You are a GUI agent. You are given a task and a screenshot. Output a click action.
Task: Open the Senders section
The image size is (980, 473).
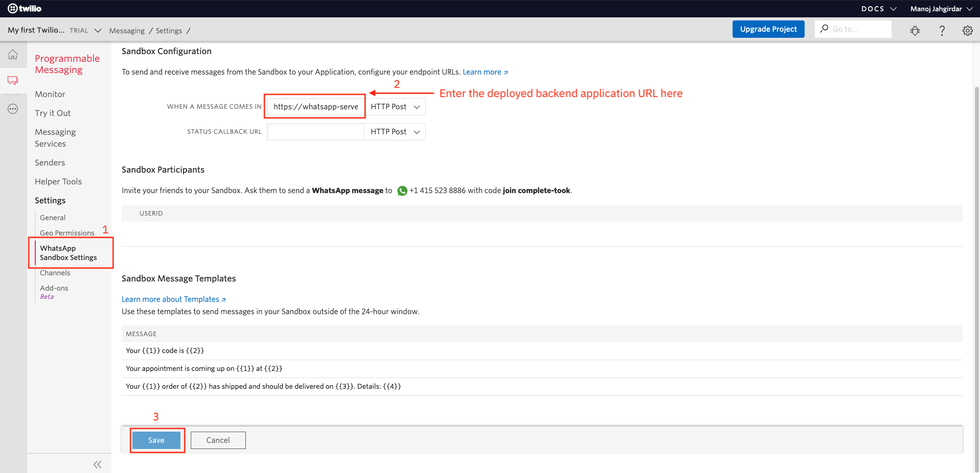click(50, 162)
